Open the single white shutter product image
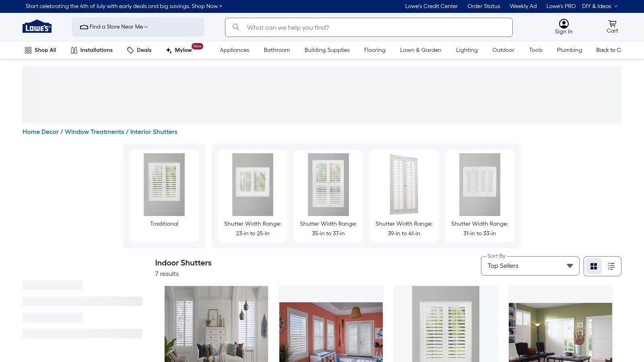The width and height of the screenshot is (644, 362). point(446,324)
